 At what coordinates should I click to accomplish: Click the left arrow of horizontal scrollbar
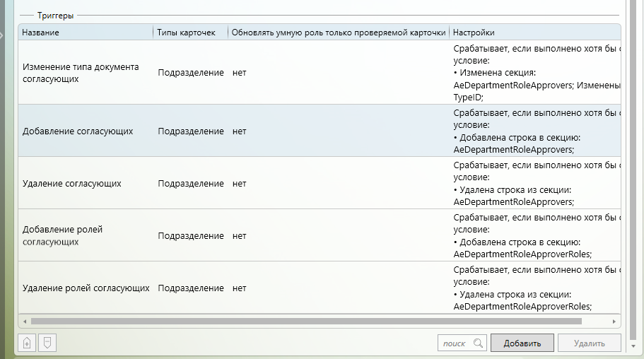coord(24,321)
